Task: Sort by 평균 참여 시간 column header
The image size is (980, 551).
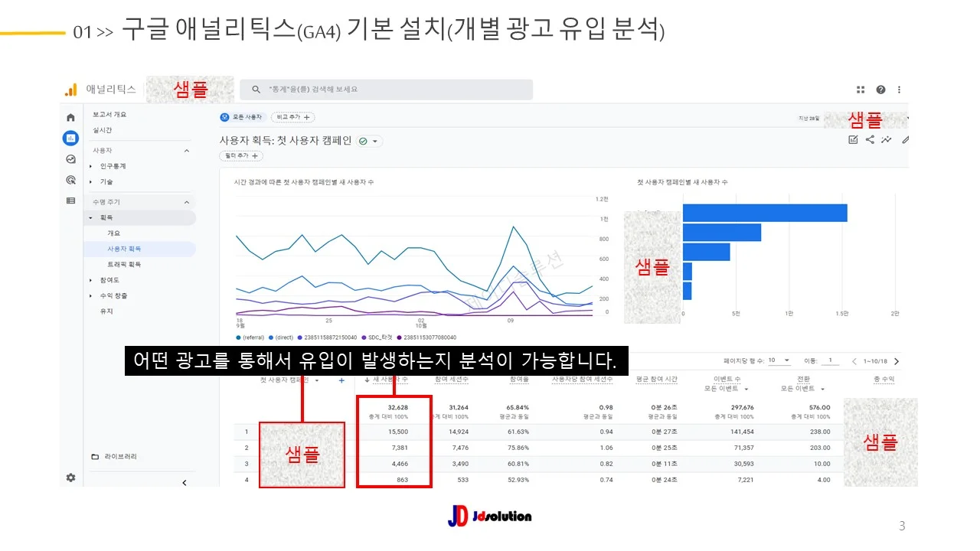Action: click(657, 380)
